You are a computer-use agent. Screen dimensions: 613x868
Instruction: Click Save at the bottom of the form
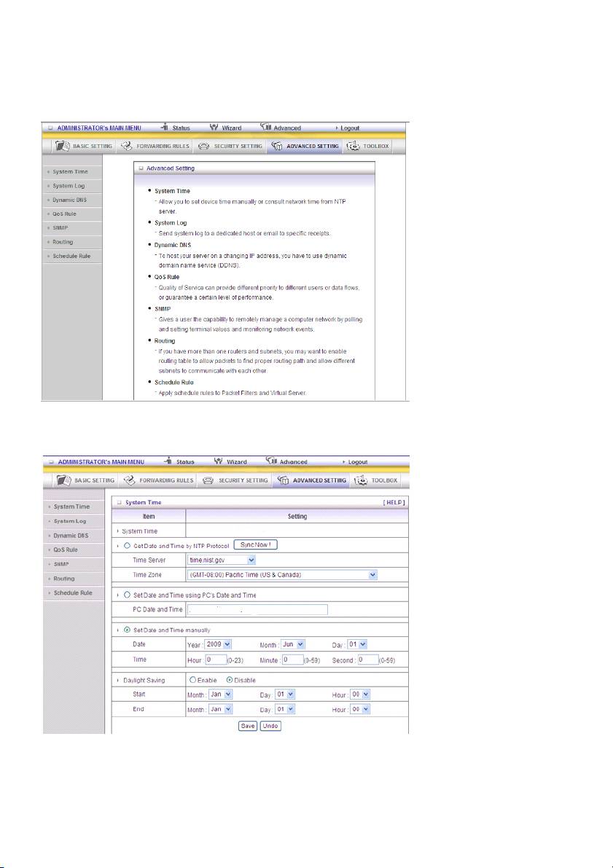(x=248, y=726)
